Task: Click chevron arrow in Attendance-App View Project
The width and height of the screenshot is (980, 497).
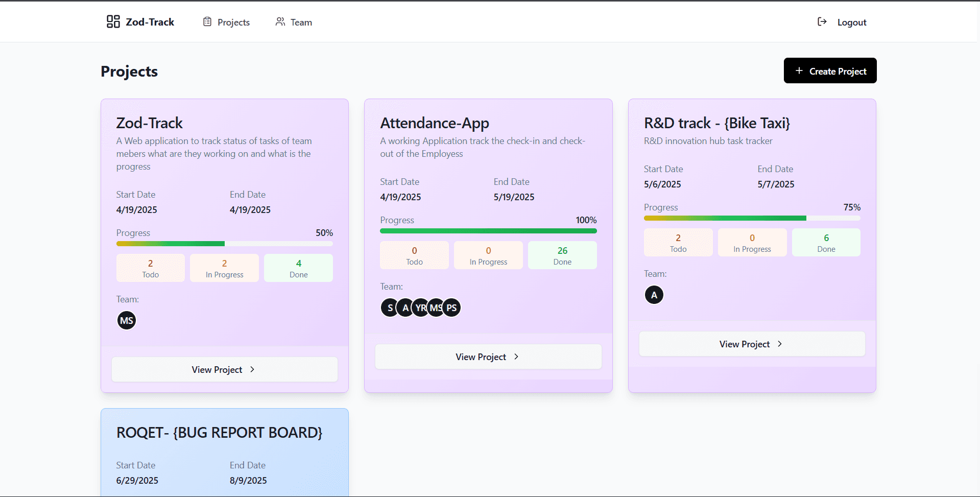Action: 516,357
